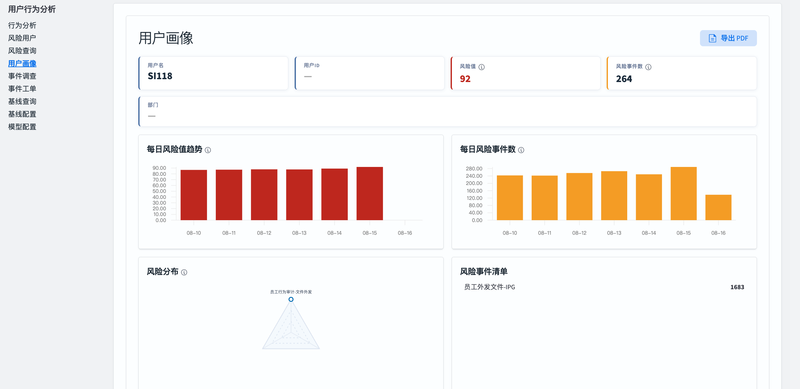Open 基线配置 sidebar entry
Viewport: 800px width, 389px height.
[x=22, y=114]
